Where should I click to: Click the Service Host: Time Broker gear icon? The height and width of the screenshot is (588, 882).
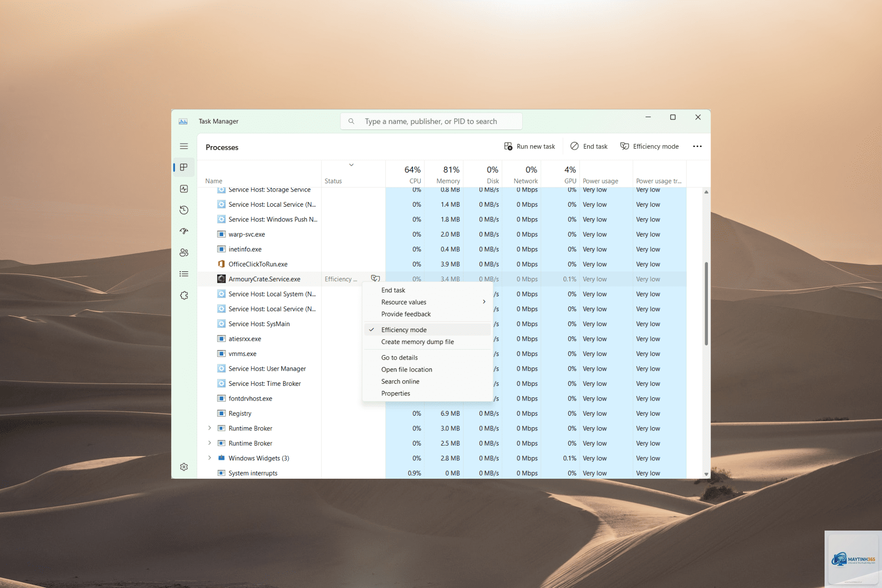point(221,384)
